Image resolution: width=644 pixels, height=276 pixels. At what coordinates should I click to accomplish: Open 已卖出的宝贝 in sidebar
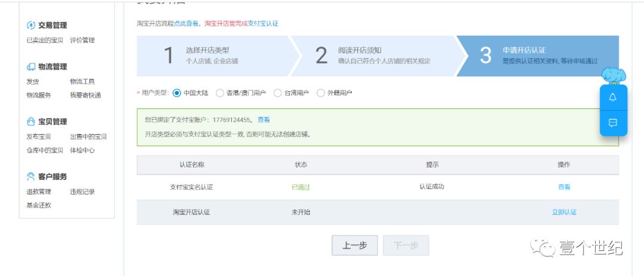(x=45, y=41)
